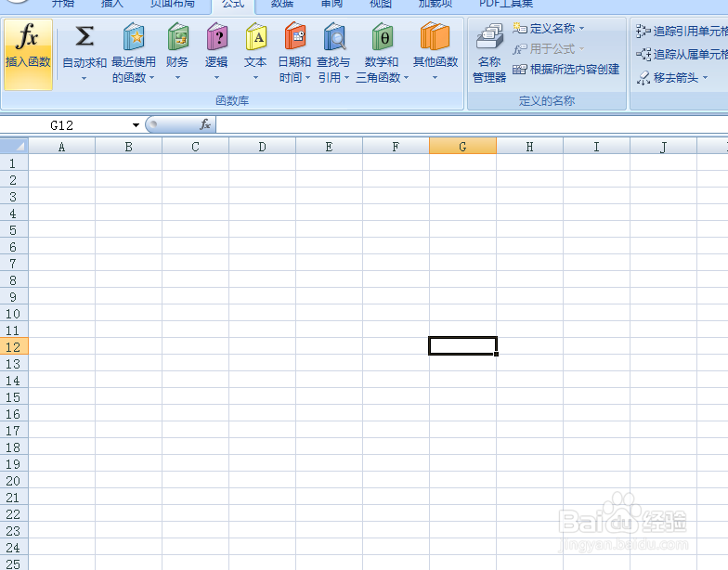Open the 日期和时间 functions book icon

pos(294,36)
